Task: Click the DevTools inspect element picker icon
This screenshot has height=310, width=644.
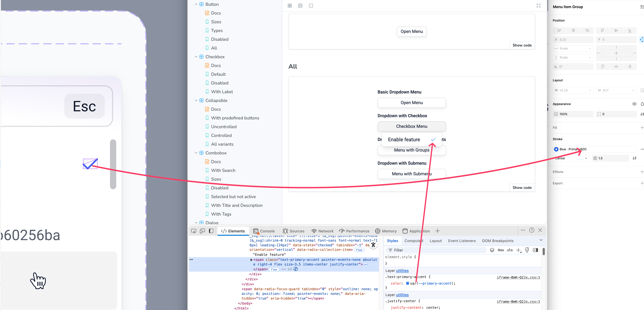Action: (x=194, y=231)
